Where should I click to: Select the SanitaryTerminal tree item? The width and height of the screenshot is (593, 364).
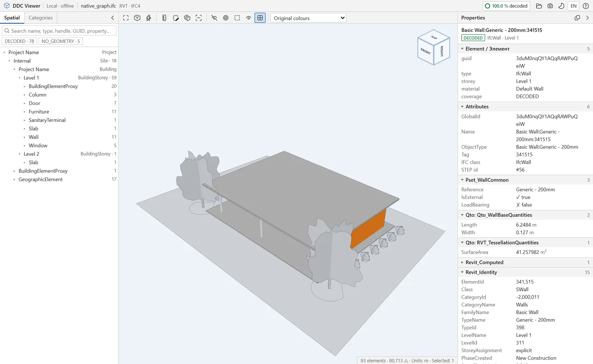coord(59,120)
